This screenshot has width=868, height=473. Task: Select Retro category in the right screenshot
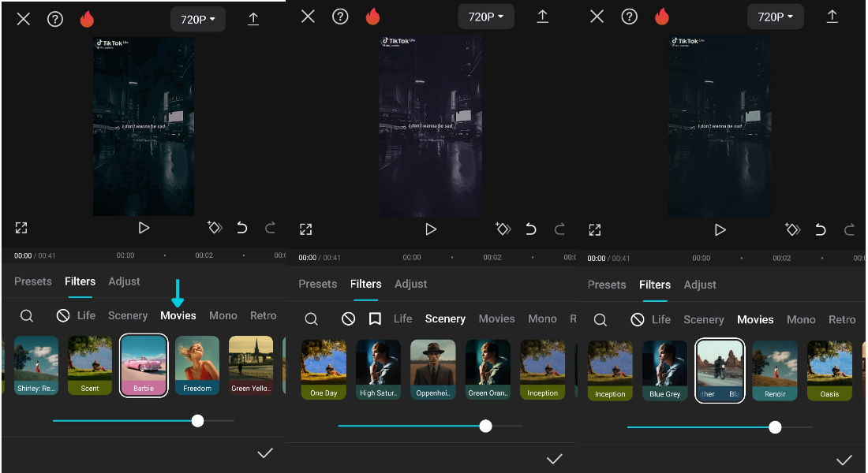point(842,320)
